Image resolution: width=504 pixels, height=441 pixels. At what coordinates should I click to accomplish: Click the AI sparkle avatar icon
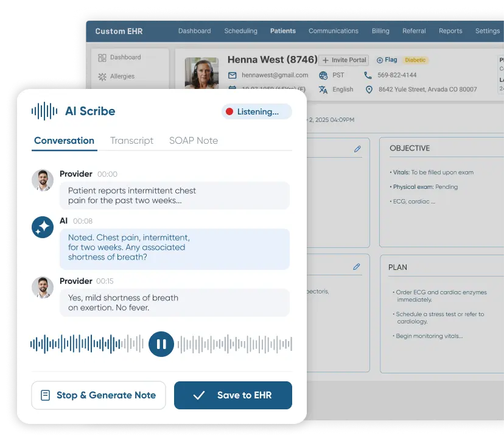coord(43,227)
